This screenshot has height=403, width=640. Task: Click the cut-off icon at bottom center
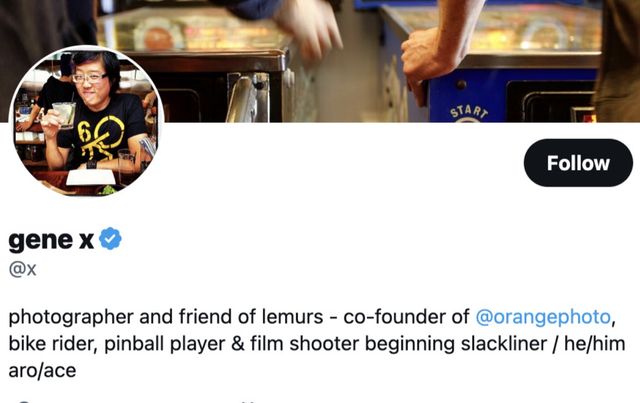248,402
